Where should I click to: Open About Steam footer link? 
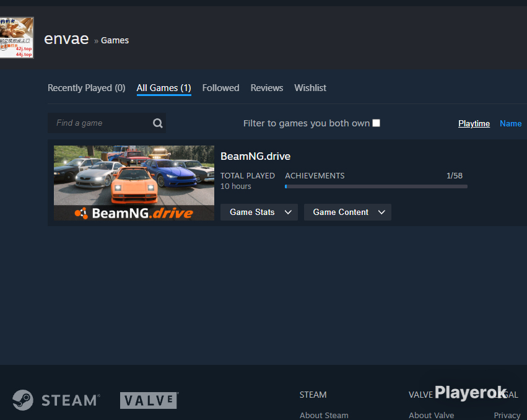[324, 415]
